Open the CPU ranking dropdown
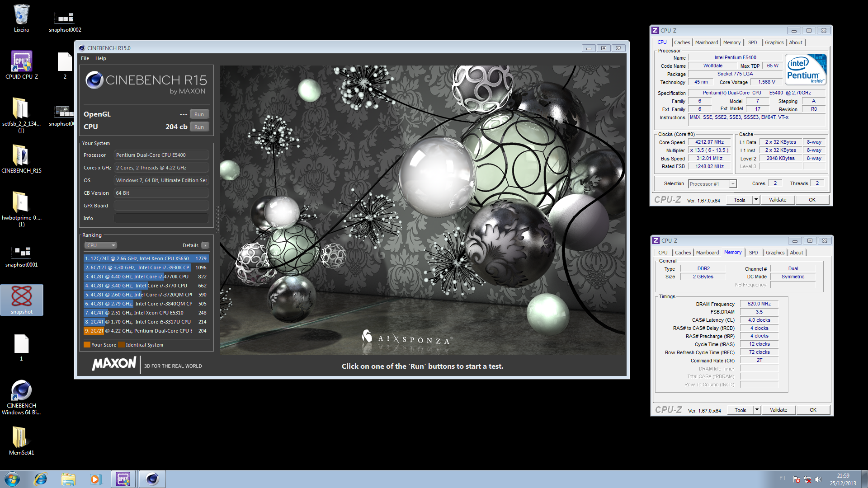 tap(101, 245)
